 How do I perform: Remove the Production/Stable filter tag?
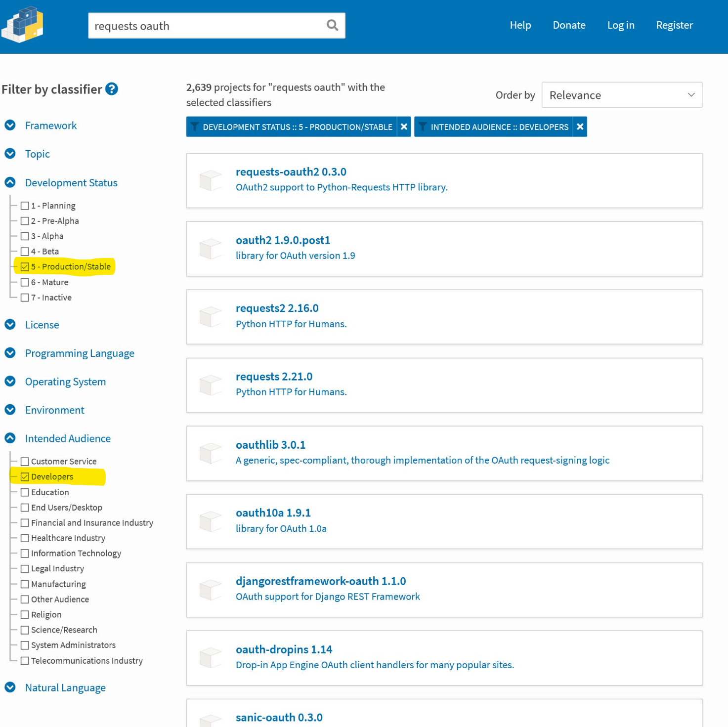(x=404, y=127)
